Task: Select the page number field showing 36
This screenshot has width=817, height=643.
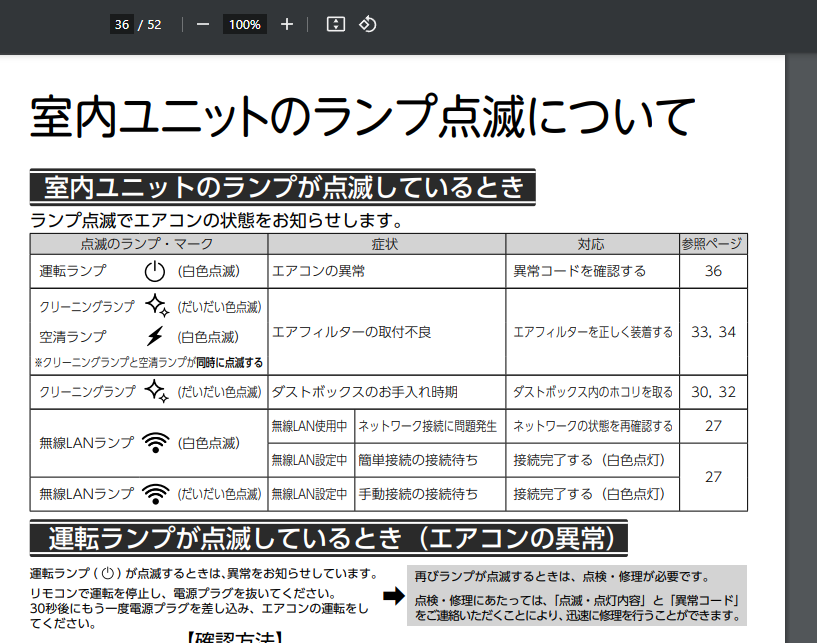Action: click(122, 24)
